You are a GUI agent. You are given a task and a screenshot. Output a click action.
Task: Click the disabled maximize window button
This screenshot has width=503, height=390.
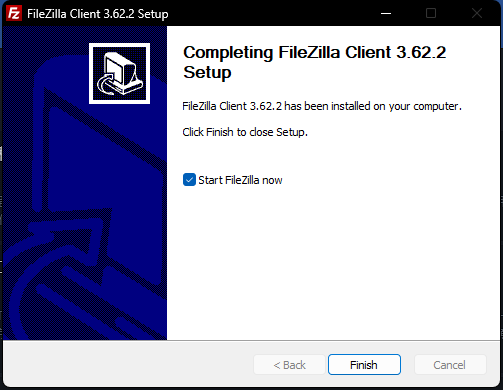point(431,13)
